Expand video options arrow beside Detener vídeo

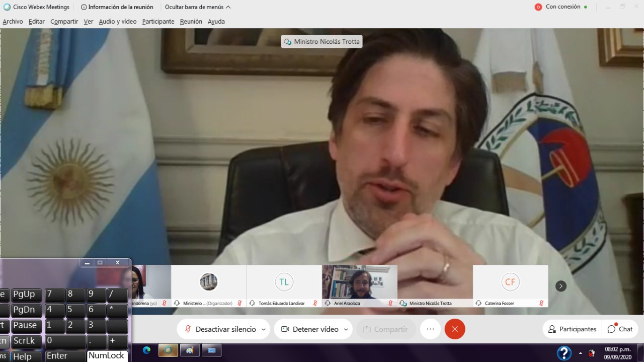pos(346,329)
